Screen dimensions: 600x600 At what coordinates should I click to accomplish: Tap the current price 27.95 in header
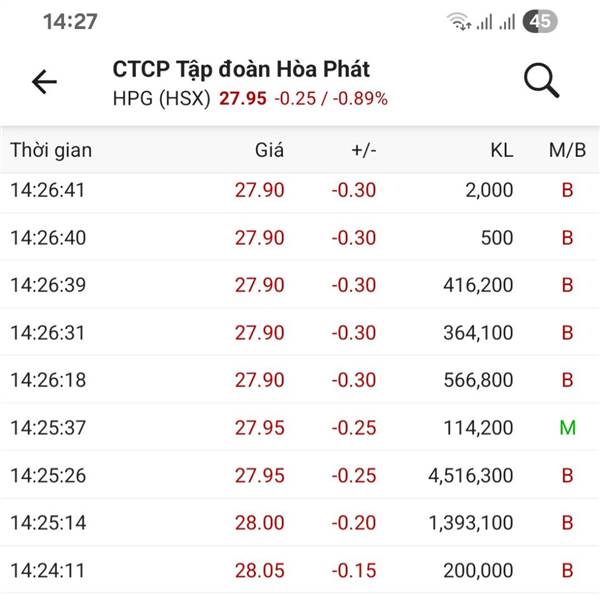243,99
